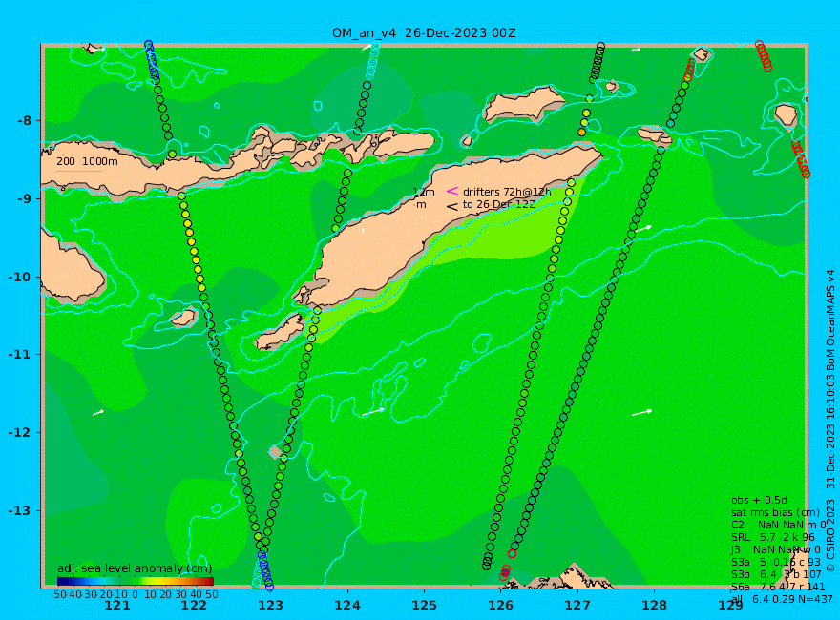This screenshot has height=620, width=840.
Task: Click longitude label 127 on the axis
Action: coord(577,606)
